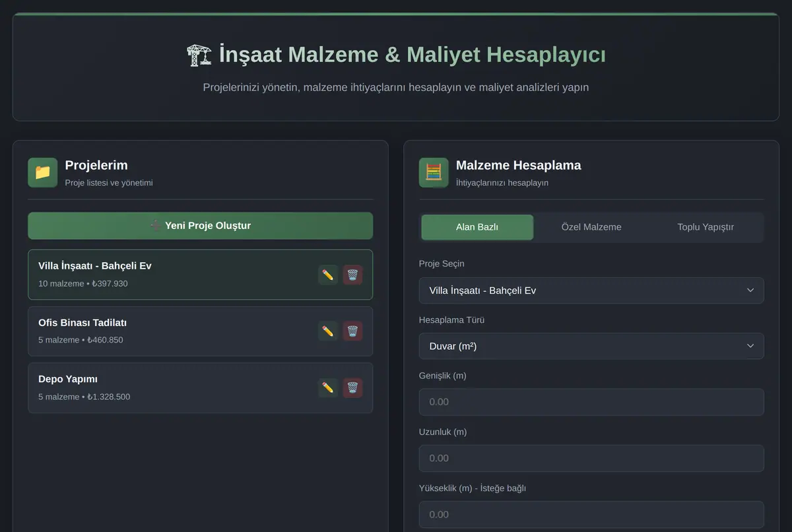Click the Malzeme Hesaplama panel heading
The image size is (792, 532).
(519, 165)
